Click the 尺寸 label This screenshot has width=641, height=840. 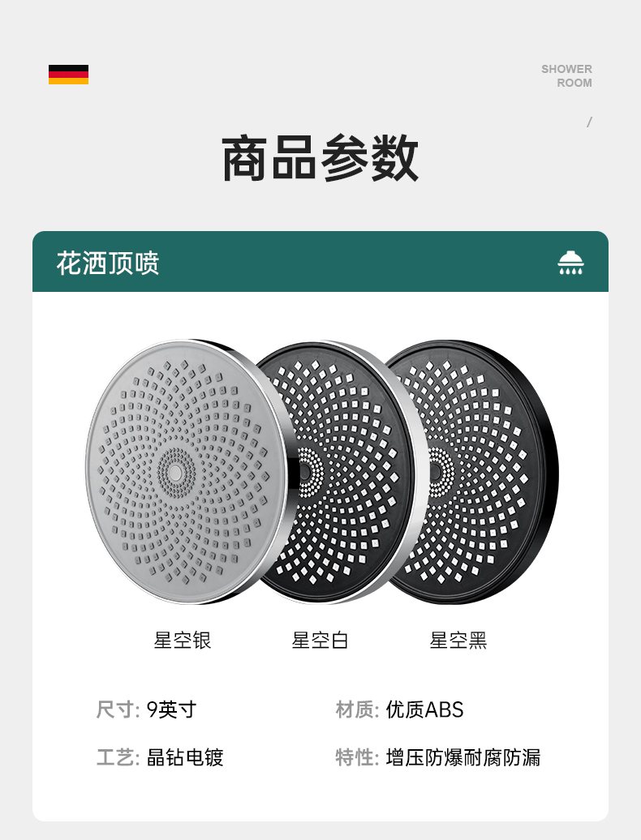[x=118, y=709]
